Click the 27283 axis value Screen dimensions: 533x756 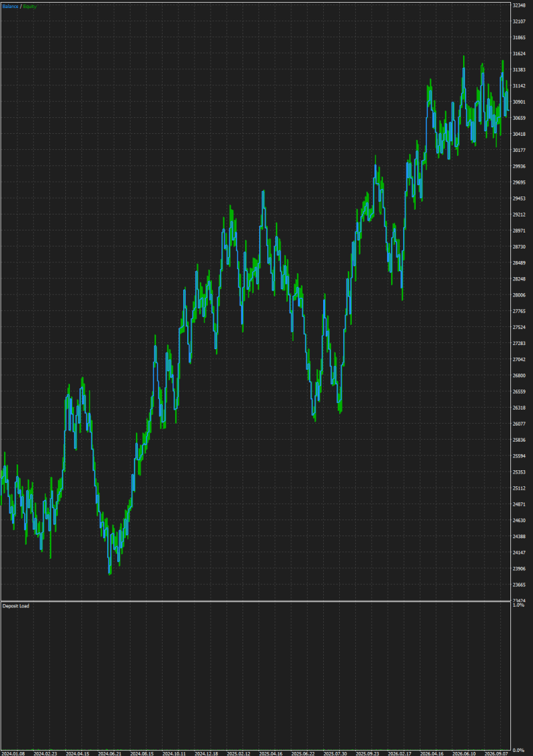tap(519, 343)
